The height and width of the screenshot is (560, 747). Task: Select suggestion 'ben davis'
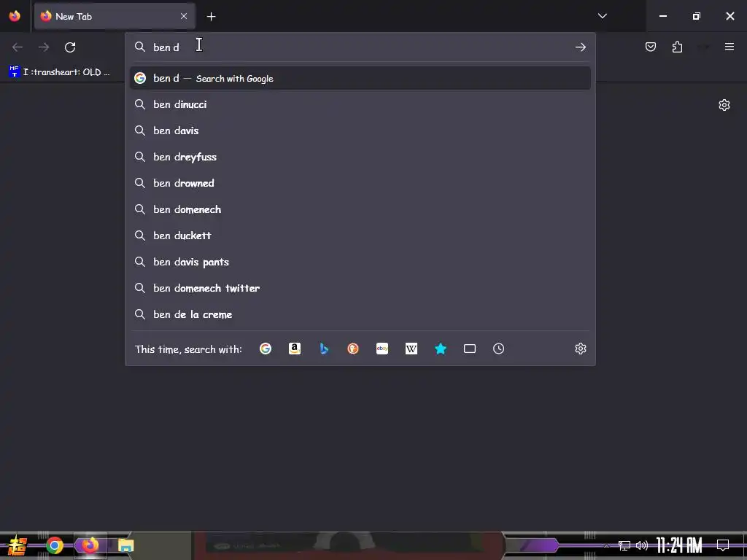(360, 131)
